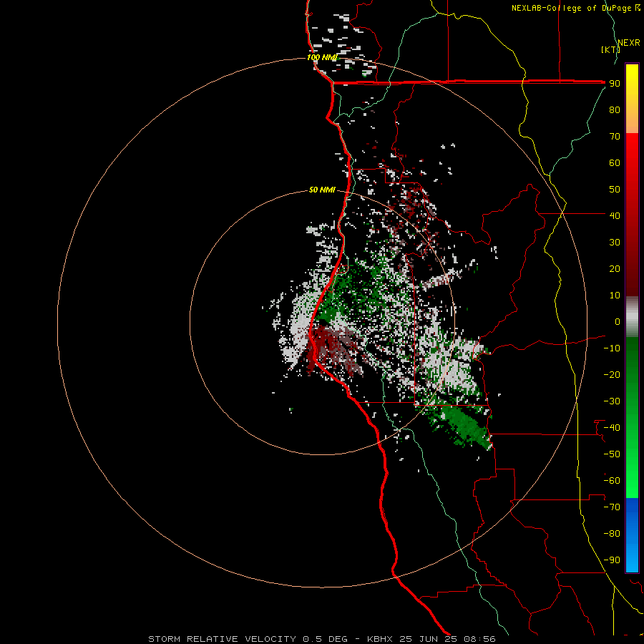Click the -70 value on velocity scale

click(x=612, y=507)
